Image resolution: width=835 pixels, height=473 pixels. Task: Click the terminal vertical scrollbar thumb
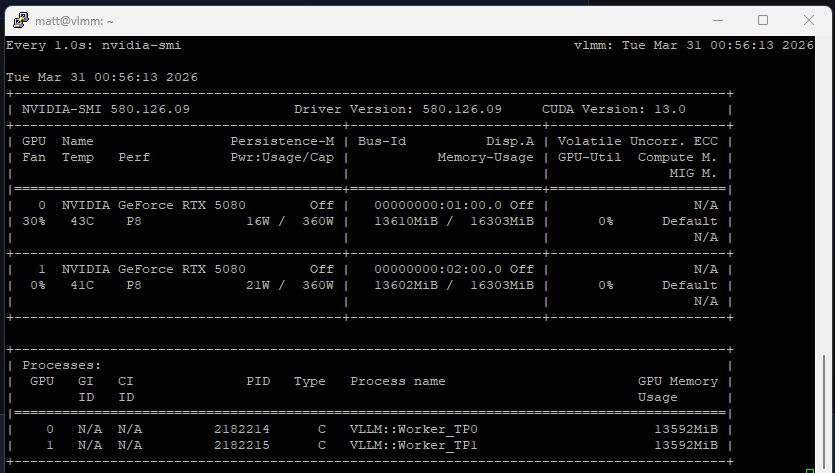[x=824, y=410]
